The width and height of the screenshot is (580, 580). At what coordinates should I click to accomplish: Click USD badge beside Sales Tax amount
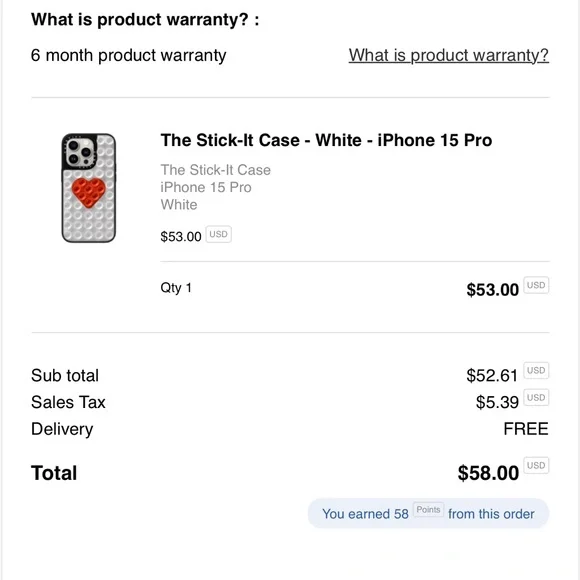[x=536, y=397]
